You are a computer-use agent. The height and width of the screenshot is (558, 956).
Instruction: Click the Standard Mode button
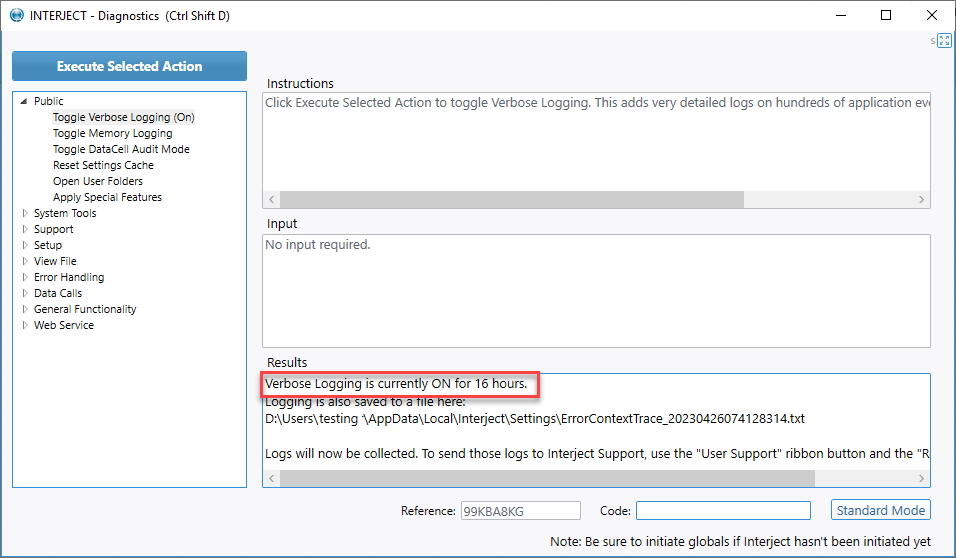coord(880,510)
